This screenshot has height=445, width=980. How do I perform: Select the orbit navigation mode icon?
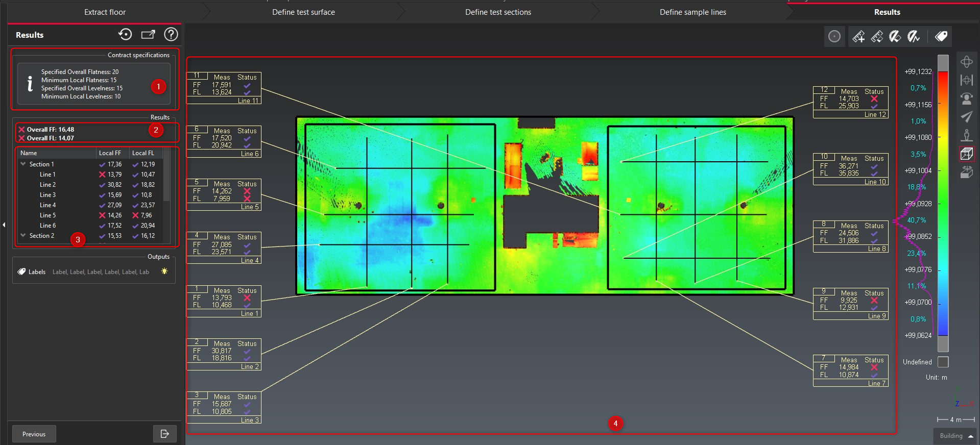966,62
